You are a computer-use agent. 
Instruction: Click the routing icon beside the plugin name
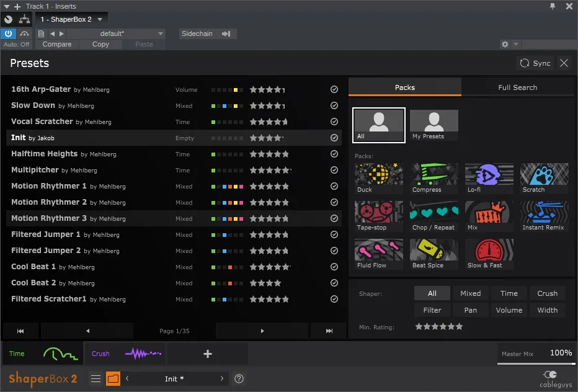(24, 19)
